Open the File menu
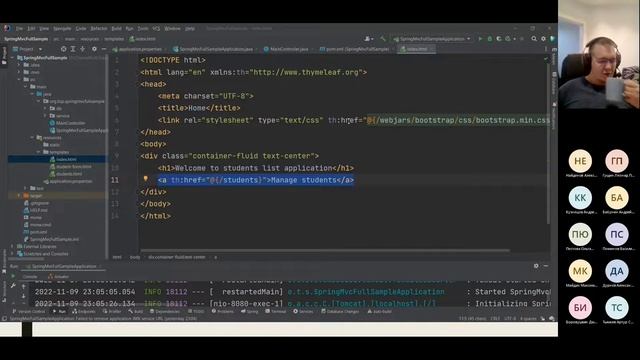 coord(19,29)
